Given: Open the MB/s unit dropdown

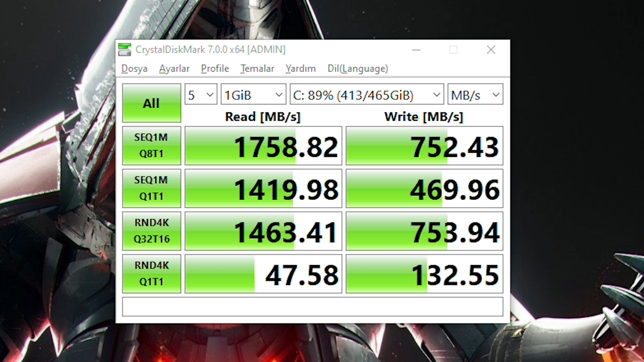Looking at the screenshot, I should tap(475, 94).
